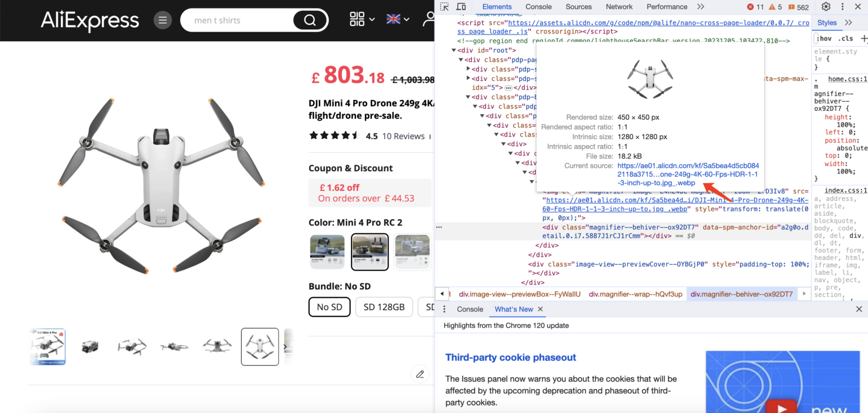Toggle the device emulation toolbar
868x413 pixels.
pos(461,6)
